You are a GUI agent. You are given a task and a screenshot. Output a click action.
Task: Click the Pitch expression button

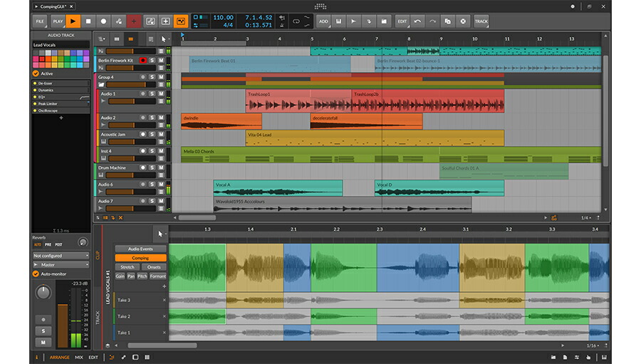tap(142, 276)
